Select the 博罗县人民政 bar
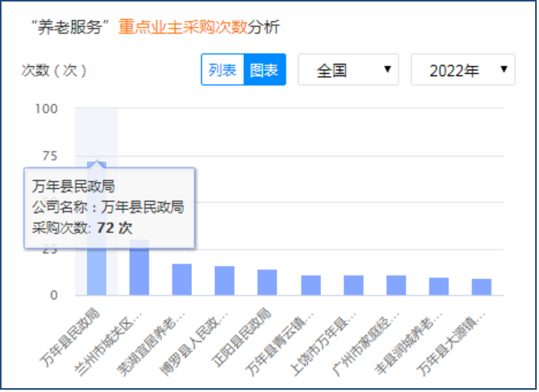Image resolution: width=539 pixels, height=392 pixels. point(224,281)
